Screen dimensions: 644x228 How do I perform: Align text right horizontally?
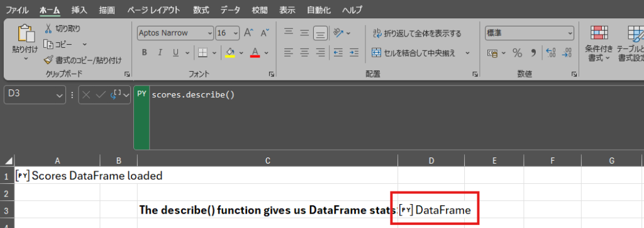click(x=320, y=52)
